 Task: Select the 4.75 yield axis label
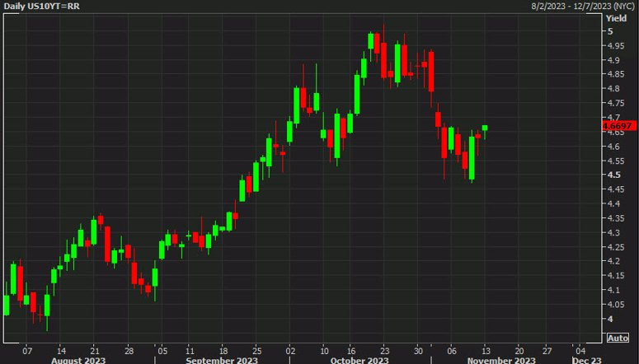coord(615,103)
